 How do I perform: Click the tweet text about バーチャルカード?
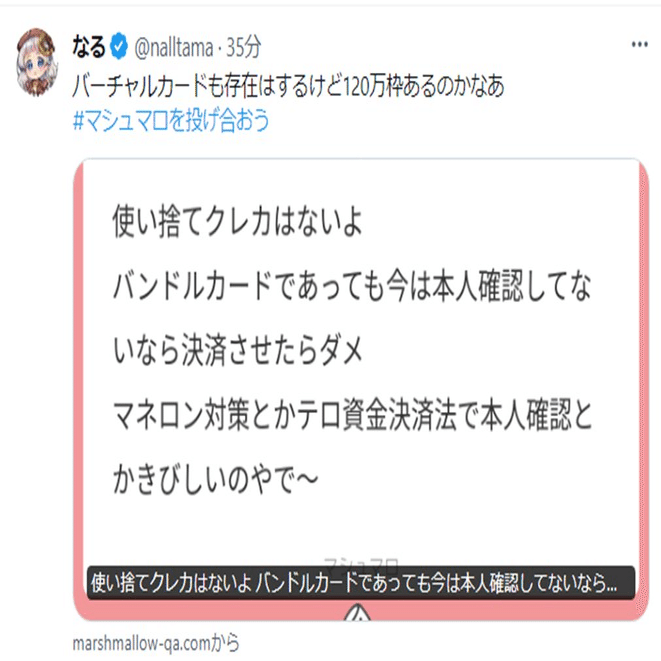(288, 86)
